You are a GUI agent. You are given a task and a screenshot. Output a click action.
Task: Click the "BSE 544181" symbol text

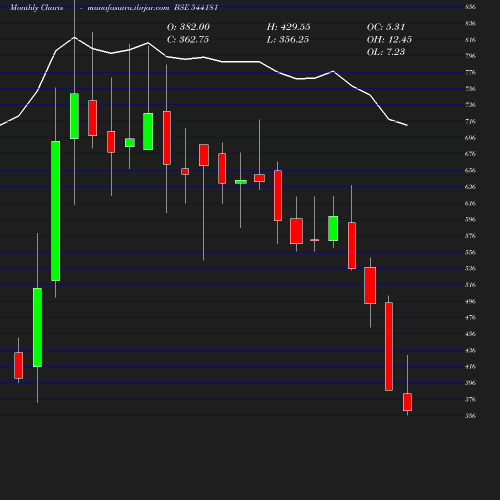click(196, 8)
